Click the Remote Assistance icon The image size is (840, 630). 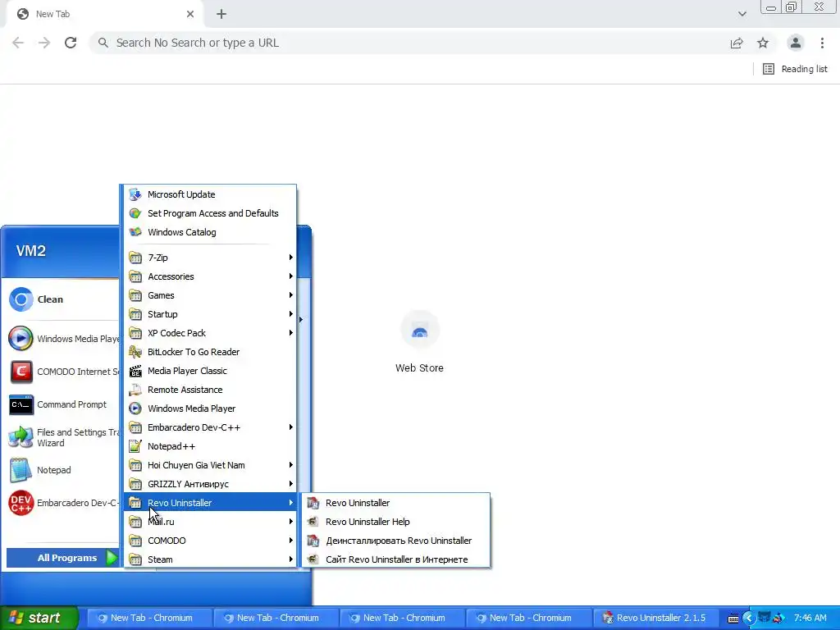pyautogui.click(x=135, y=390)
